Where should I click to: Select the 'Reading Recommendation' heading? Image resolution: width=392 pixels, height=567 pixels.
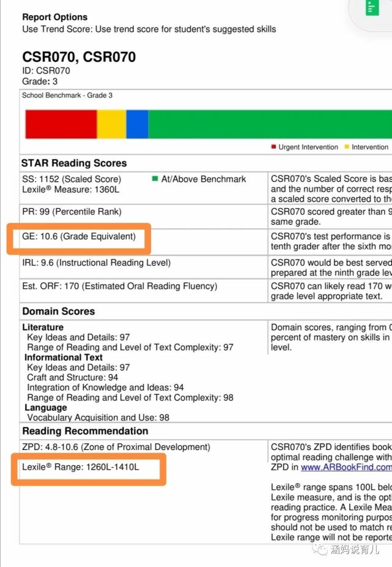click(85, 431)
